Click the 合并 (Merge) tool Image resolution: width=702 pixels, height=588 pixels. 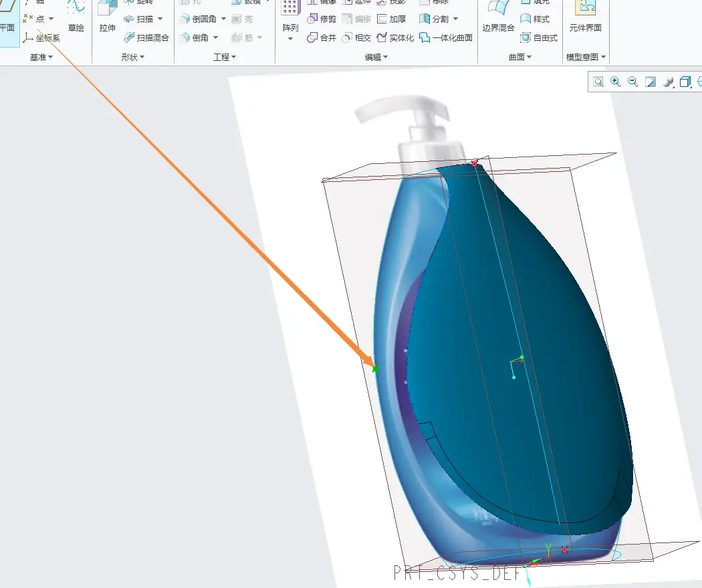click(x=322, y=37)
